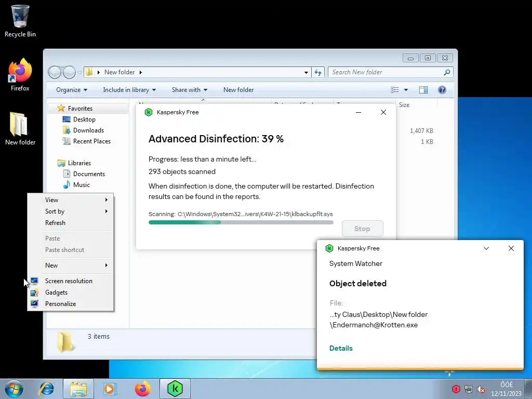Screen dimensions: 532x399
Task: Click the Explorer Forward navigation button
Action: 69,72
